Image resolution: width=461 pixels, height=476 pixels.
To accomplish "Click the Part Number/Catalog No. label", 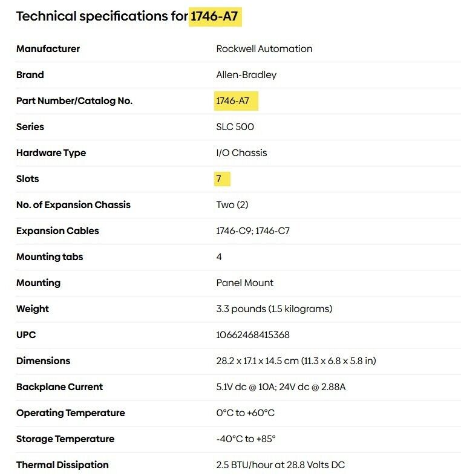I will tap(74, 101).
